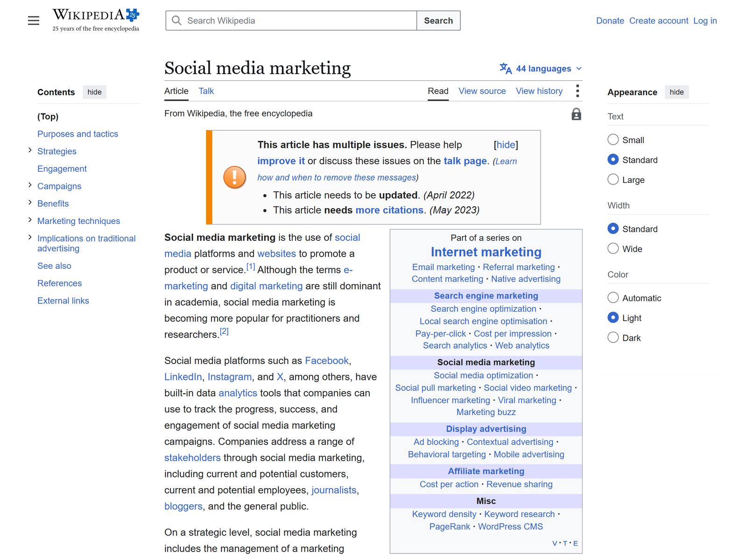Open the View source tab
The image size is (747, 560).
point(482,91)
